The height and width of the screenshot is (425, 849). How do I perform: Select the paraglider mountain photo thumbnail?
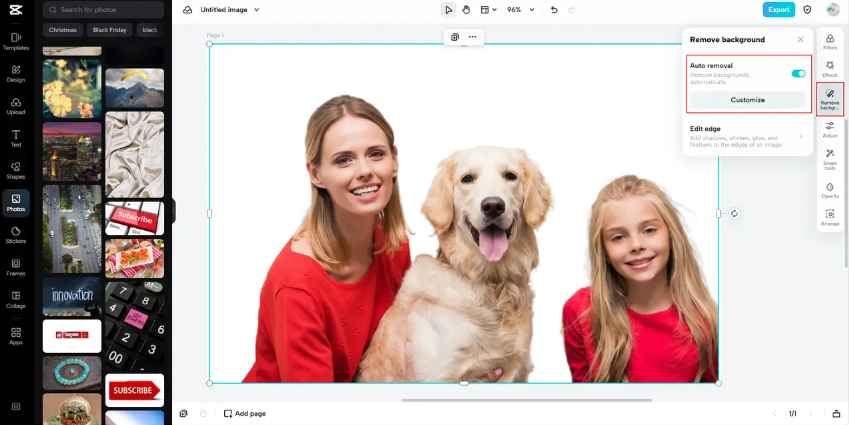click(x=134, y=88)
